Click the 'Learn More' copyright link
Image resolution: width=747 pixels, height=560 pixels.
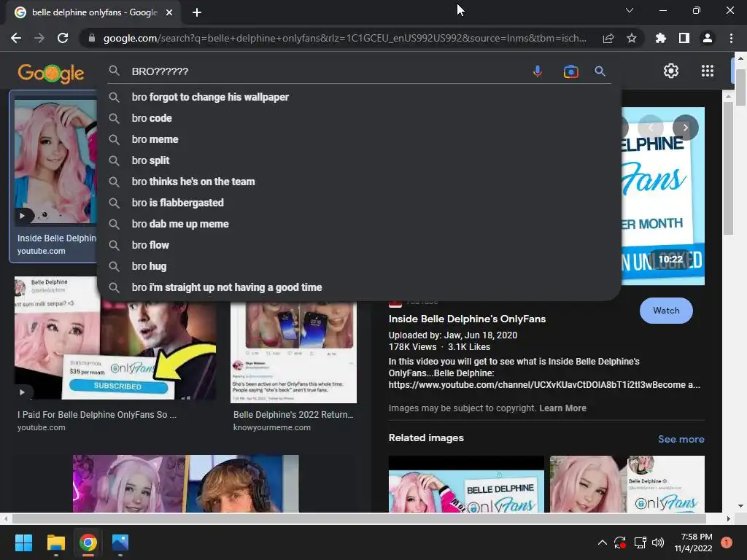(x=562, y=408)
